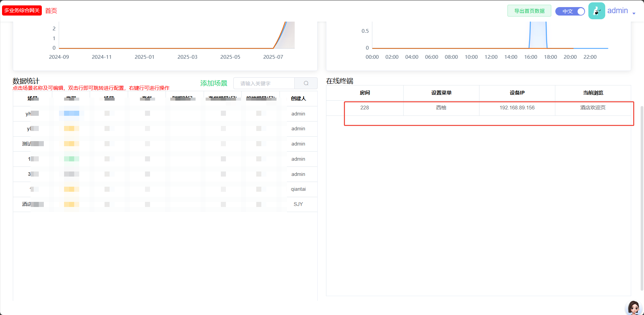Click the 导出首页数据 export button
The image size is (644, 315).
[529, 11]
